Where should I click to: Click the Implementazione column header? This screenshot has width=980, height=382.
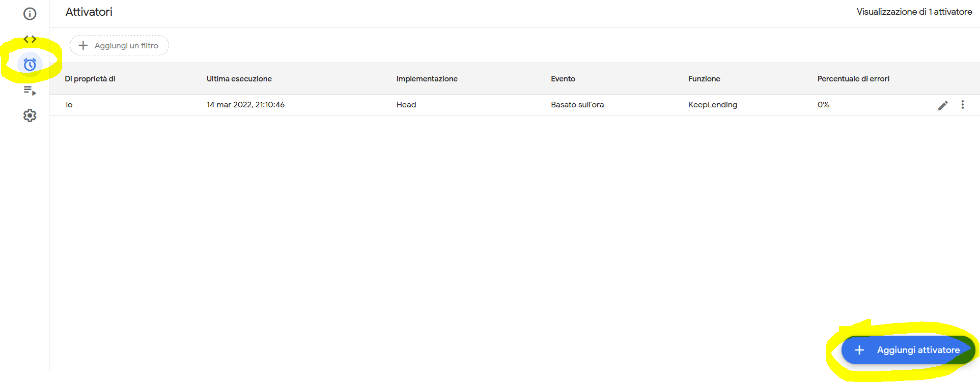[427, 79]
